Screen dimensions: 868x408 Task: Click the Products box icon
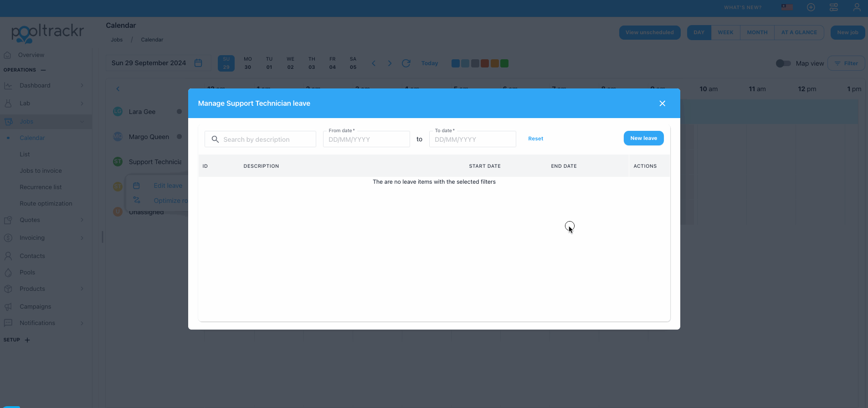click(8, 289)
